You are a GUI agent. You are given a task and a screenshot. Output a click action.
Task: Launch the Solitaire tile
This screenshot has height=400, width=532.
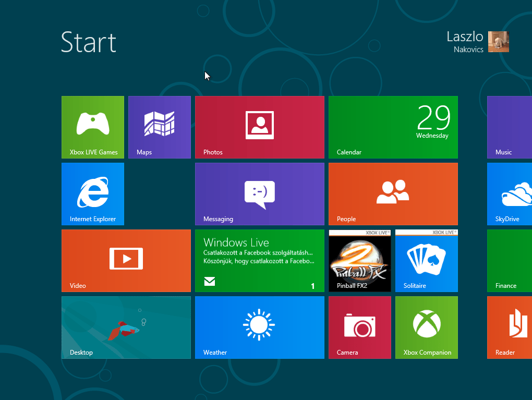[x=427, y=261]
